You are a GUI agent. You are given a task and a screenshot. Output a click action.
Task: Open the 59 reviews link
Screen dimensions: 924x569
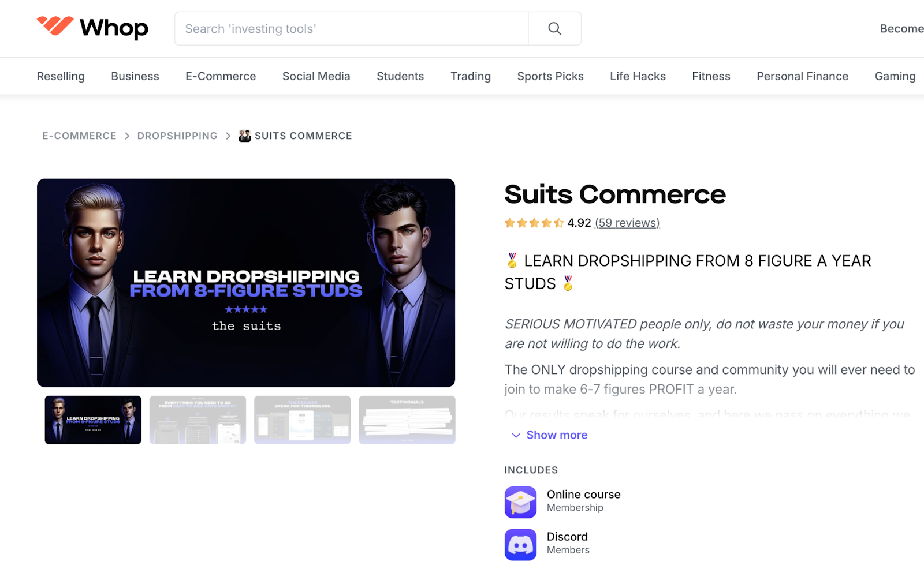pyautogui.click(x=627, y=223)
